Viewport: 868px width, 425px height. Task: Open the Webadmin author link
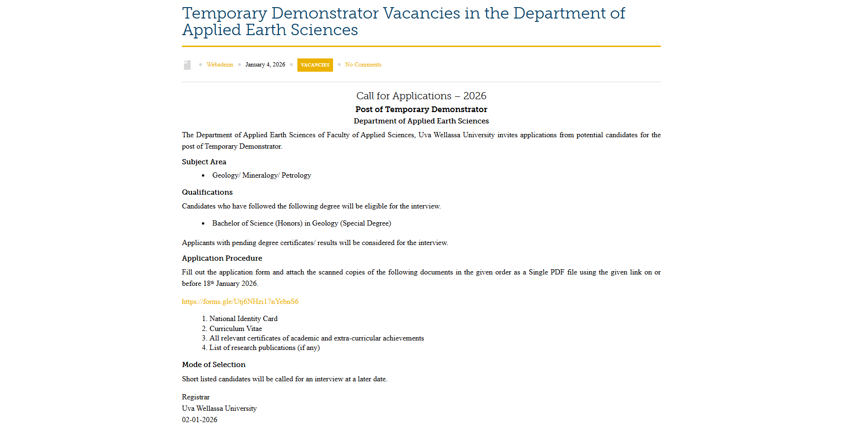pyautogui.click(x=219, y=65)
